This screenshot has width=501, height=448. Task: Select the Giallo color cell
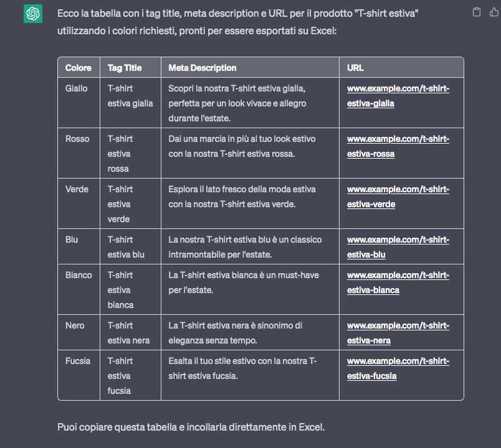click(x=76, y=88)
